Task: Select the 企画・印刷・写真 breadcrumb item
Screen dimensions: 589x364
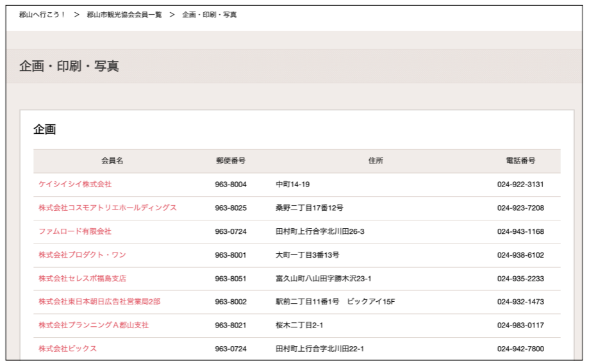Action: click(x=210, y=15)
